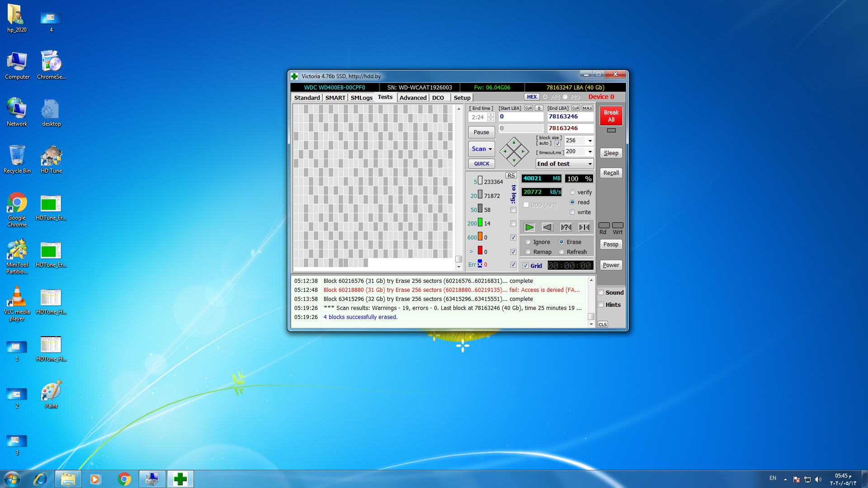Uncheck the log checkbox for 600 ms blocks
Screen dimensions: 868x488
point(513,238)
